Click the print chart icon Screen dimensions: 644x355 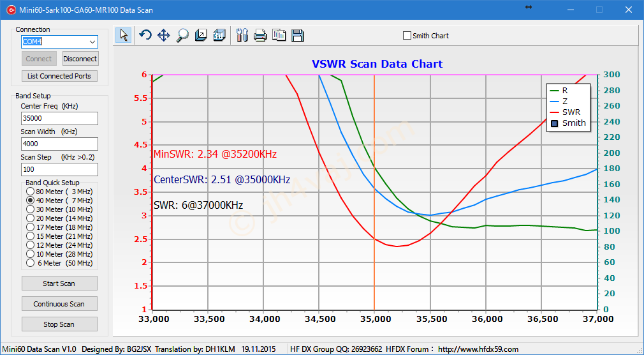260,36
